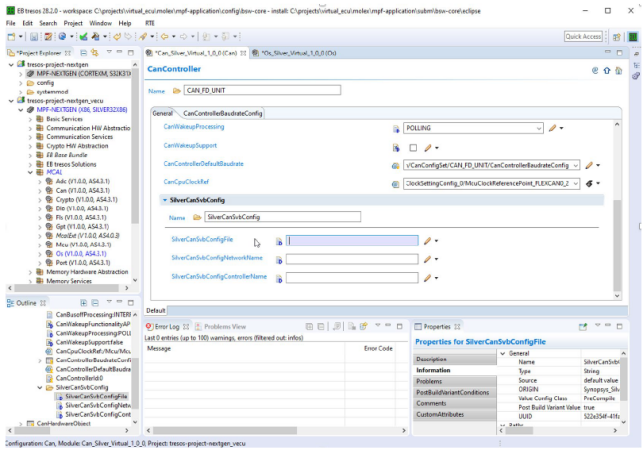
Task: Click the hammer generate project toolbar icon
Action: point(96,37)
